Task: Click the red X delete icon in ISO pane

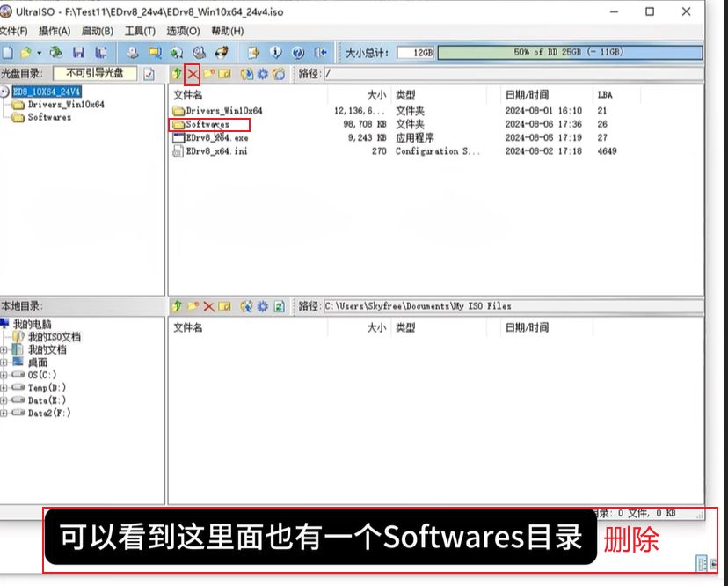Action: coord(193,74)
